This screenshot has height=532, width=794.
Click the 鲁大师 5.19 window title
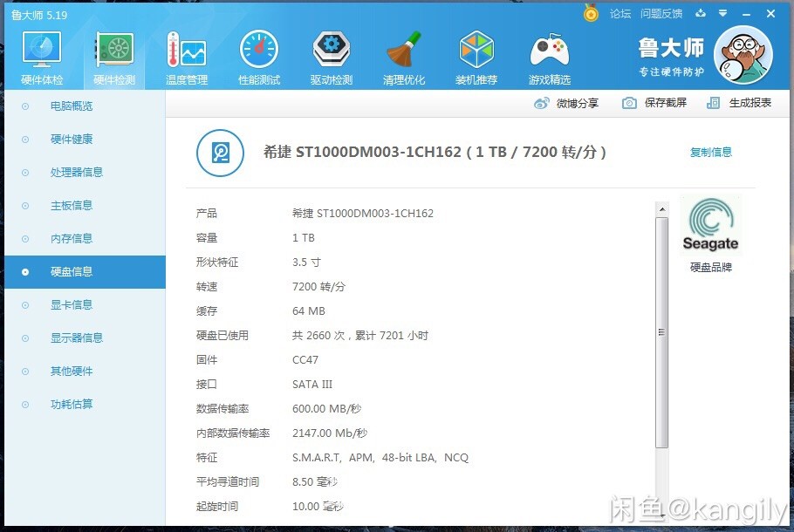click(39, 15)
